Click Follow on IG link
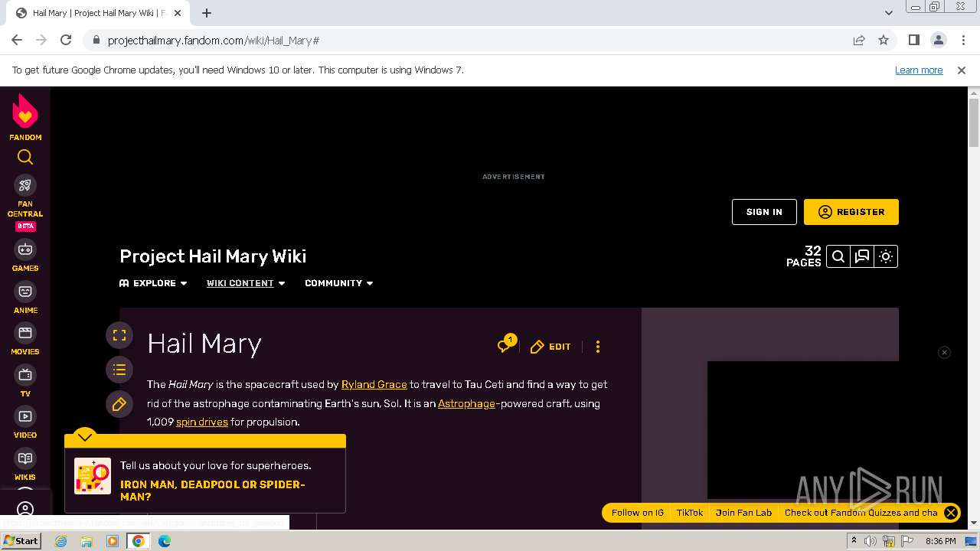 coord(637,513)
